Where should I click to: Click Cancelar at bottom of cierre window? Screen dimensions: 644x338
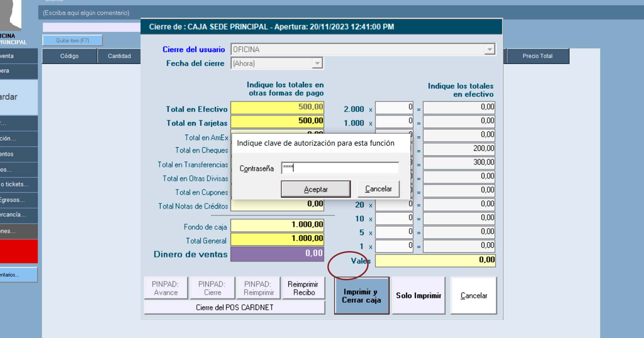point(473,296)
